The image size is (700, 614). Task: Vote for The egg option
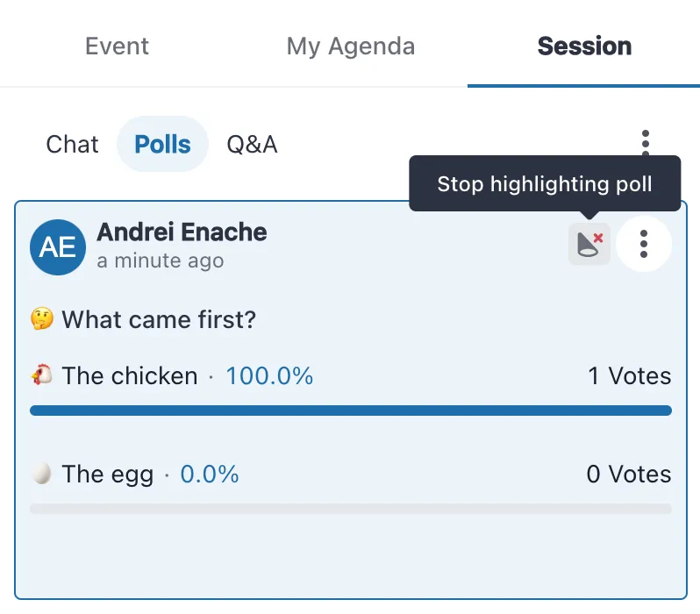[107, 475]
